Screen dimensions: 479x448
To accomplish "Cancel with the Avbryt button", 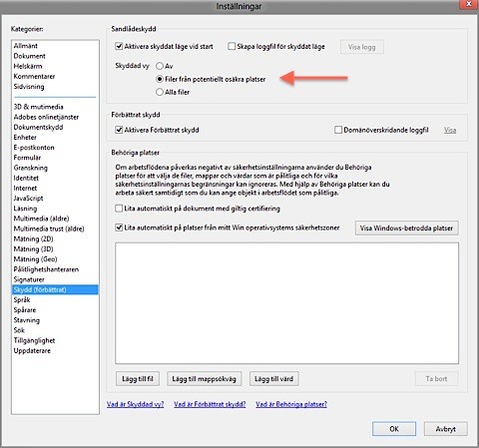I will 446,429.
